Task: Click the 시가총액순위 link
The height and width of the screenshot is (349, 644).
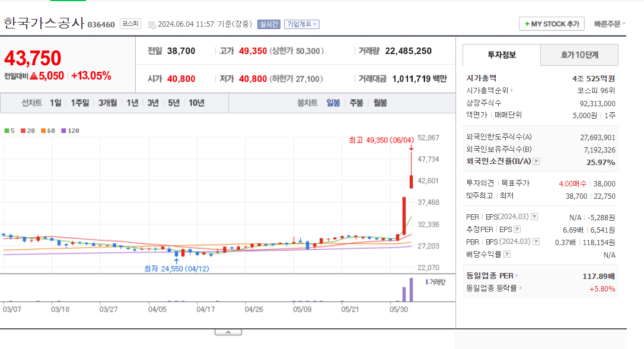Action: coord(487,90)
